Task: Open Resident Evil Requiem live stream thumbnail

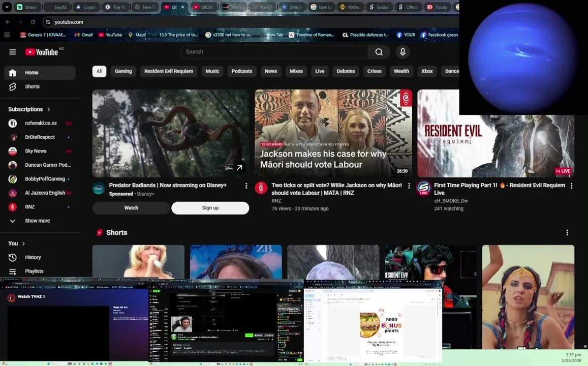Action: pyautogui.click(x=496, y=146)
